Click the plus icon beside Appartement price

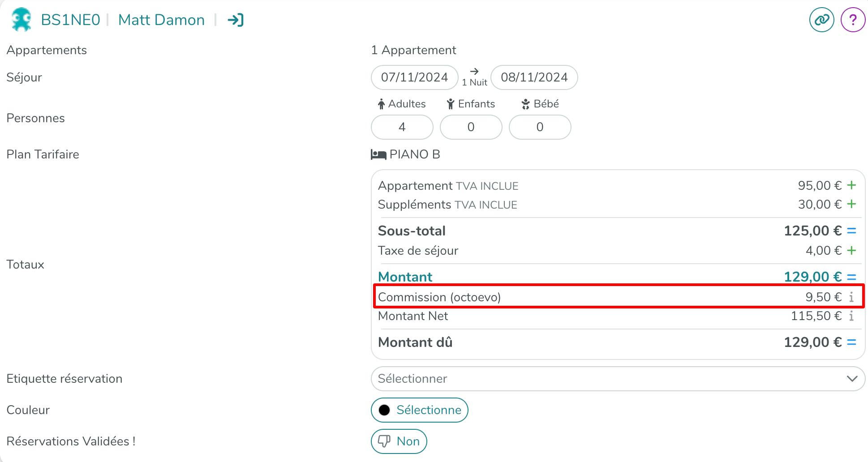pyautogui.click(x=851, y=185)
